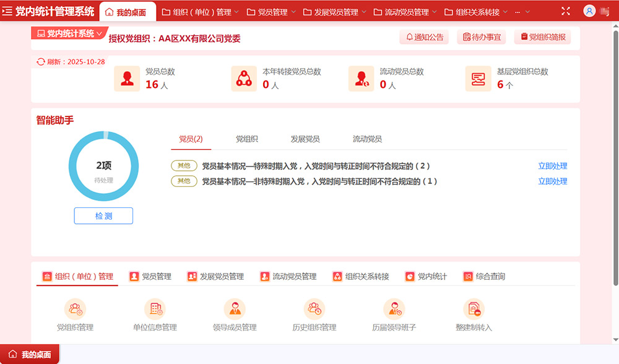
Task: Click 其他 tag on 非特殊时期入党 row
Action: 184,181
